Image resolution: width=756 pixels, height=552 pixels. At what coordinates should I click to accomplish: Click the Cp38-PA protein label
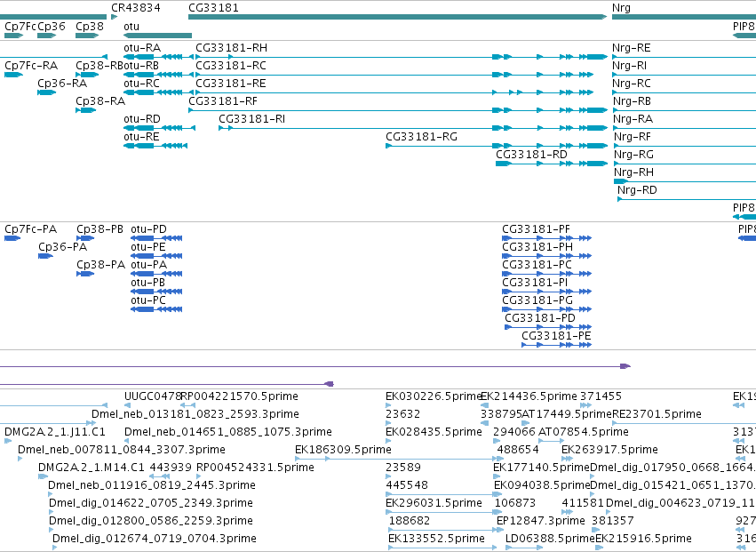[x=100, y=265]
